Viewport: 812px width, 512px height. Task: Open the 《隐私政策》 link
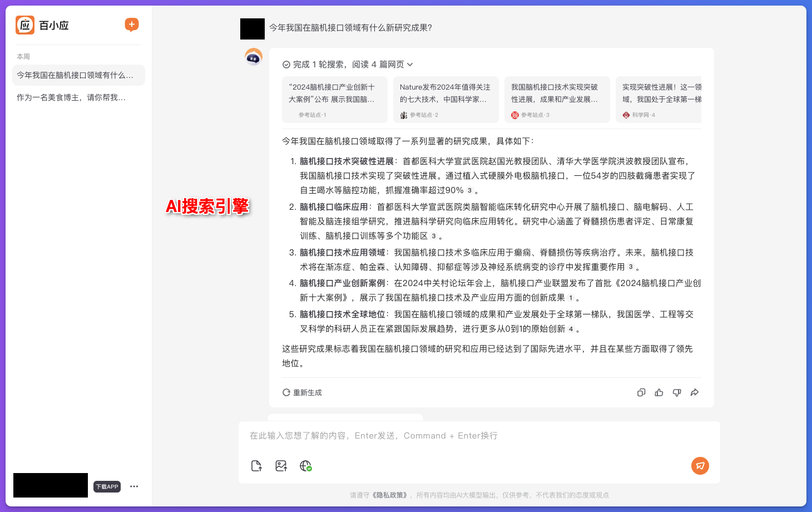[x=390, y=495]
